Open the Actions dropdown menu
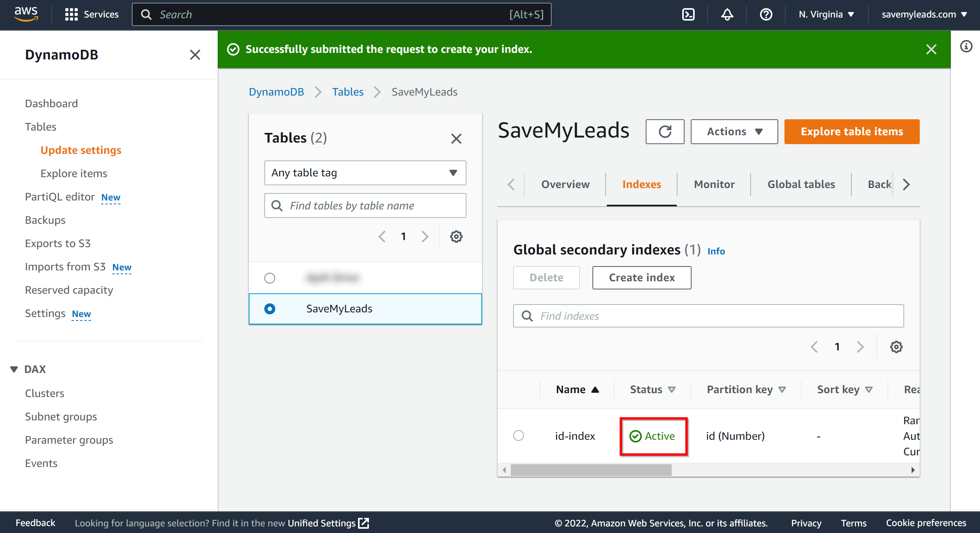Viewport: 980px width, 533px height. (734, 132)
